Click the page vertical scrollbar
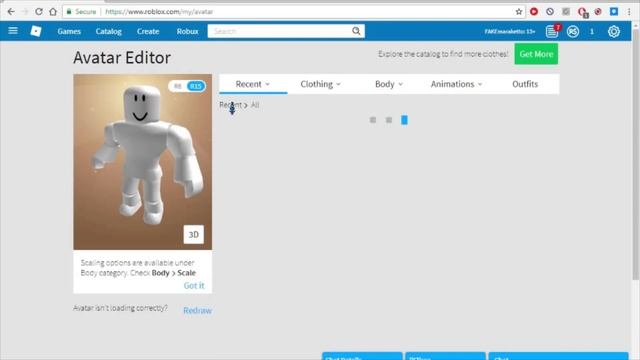 636,155
